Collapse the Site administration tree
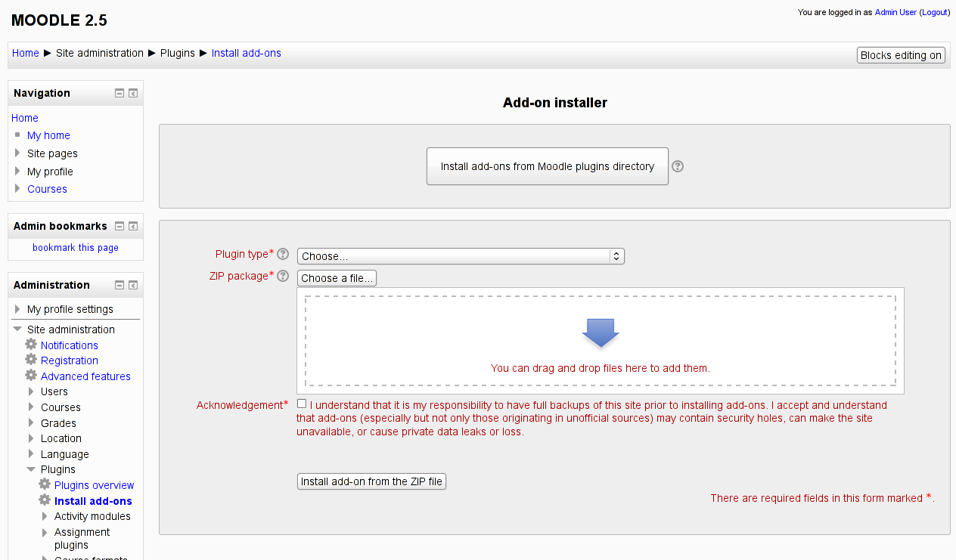The width and height of the screenshot is (956, 560). 17,330
